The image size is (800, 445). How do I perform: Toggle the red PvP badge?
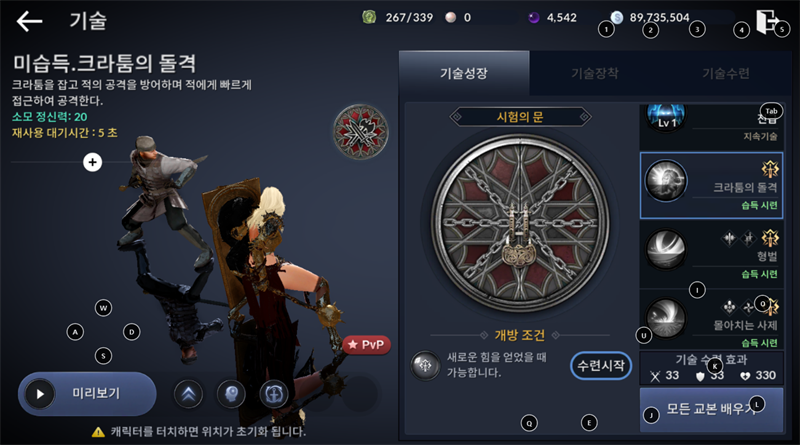pyautogui.click(x=367, y=345)
